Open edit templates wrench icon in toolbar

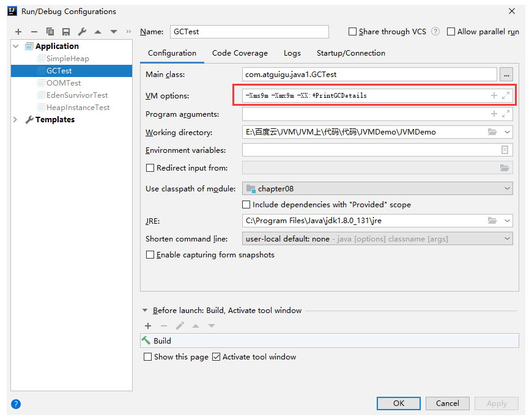coord(82,32)
